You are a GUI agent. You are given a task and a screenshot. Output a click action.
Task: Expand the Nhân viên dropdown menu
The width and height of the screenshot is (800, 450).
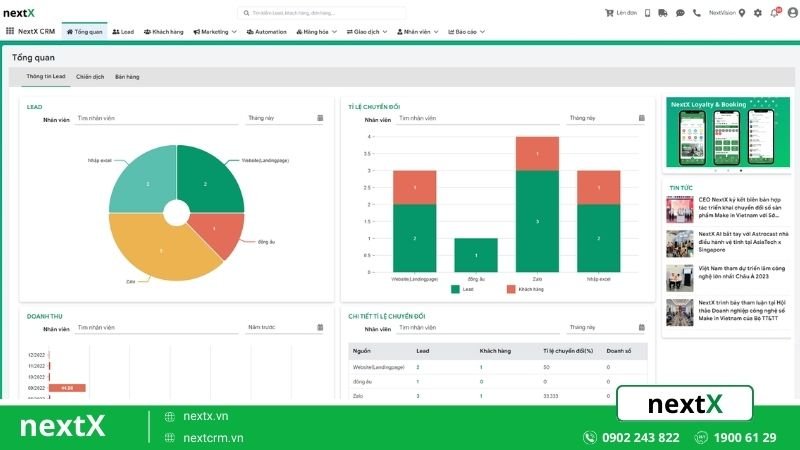[417, 32]
